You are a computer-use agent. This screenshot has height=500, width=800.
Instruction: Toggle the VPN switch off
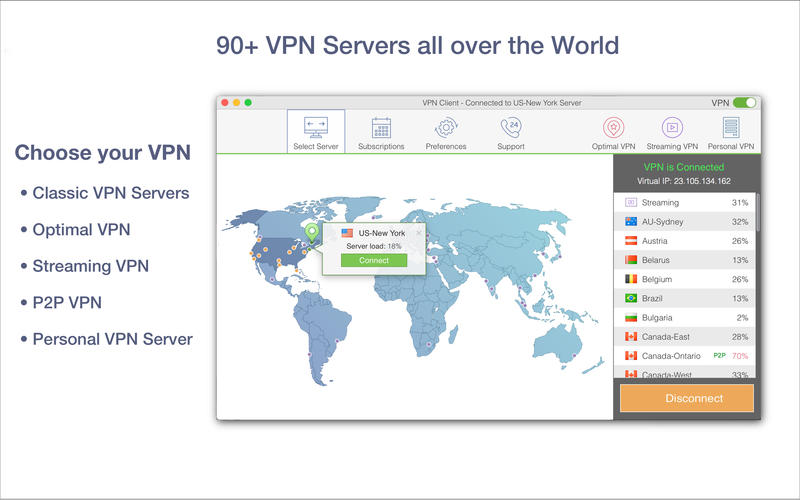[744, 102]
